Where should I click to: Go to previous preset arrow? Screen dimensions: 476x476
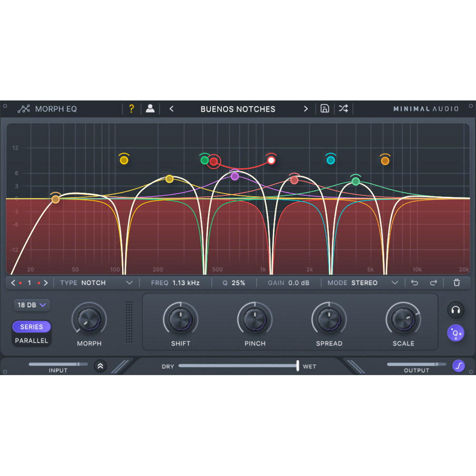click(171, 109)
